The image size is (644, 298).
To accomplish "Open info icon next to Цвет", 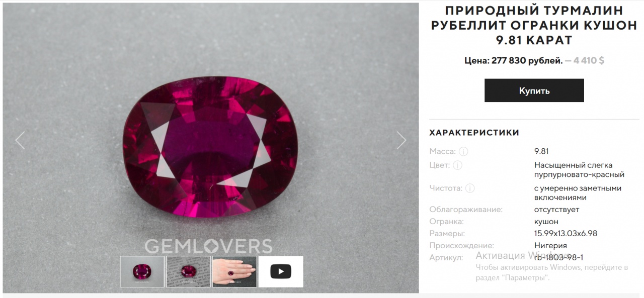I will tap(457, 165).
